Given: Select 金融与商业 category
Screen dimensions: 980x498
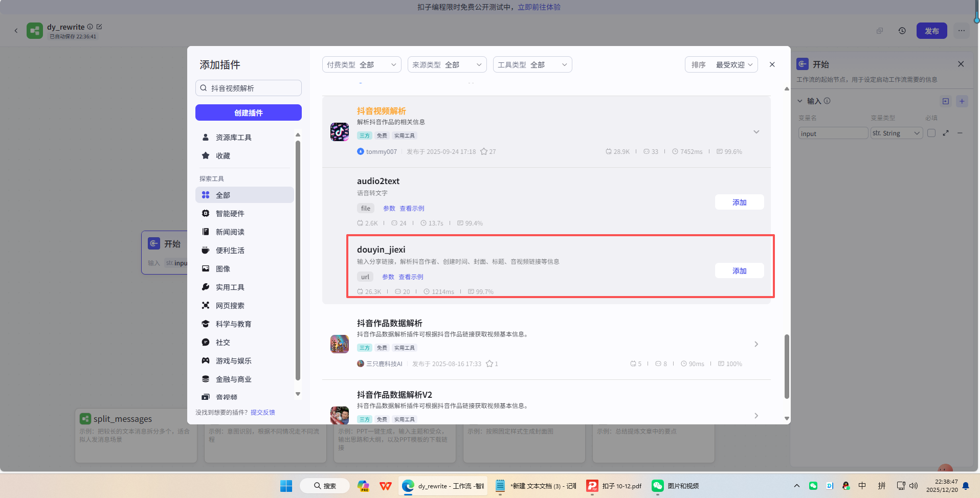Looking at the screenshot, I should pyautogui.click(x=244, y=379).
